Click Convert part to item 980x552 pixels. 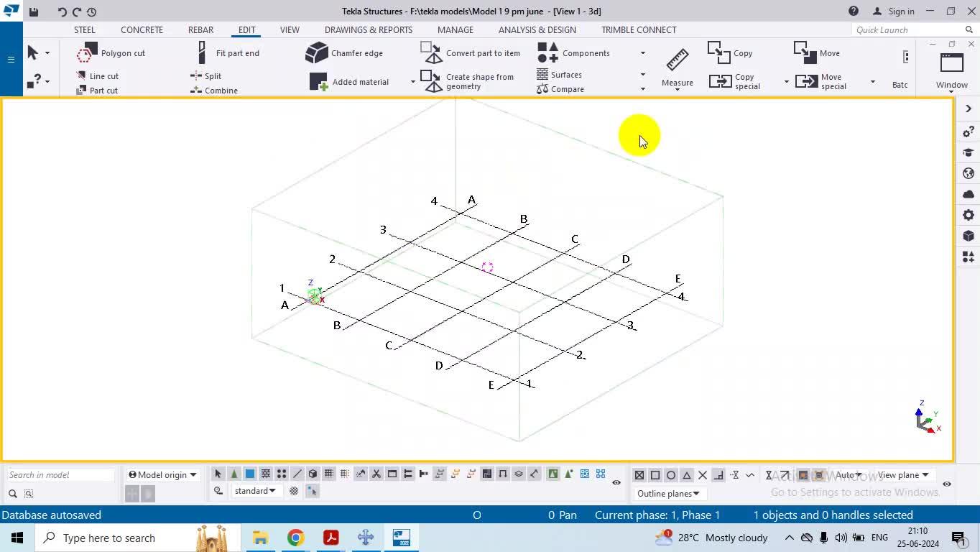tap(471, 53)
